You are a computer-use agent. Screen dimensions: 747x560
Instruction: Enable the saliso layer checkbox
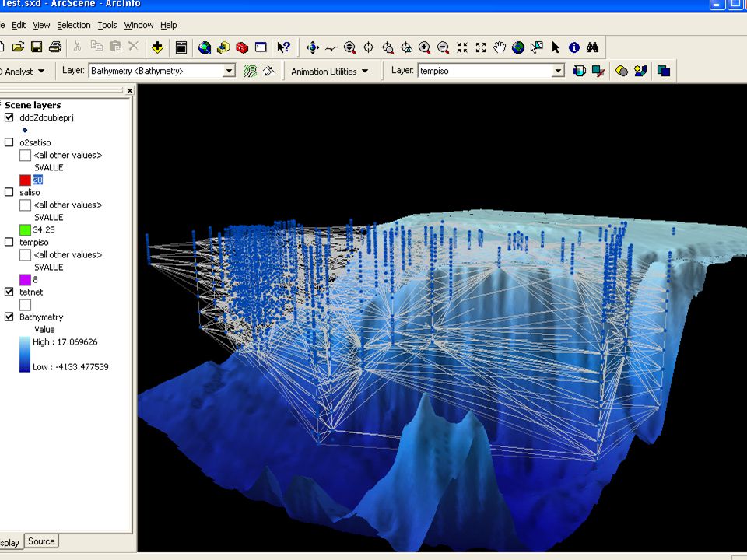(x=9, y=192)
